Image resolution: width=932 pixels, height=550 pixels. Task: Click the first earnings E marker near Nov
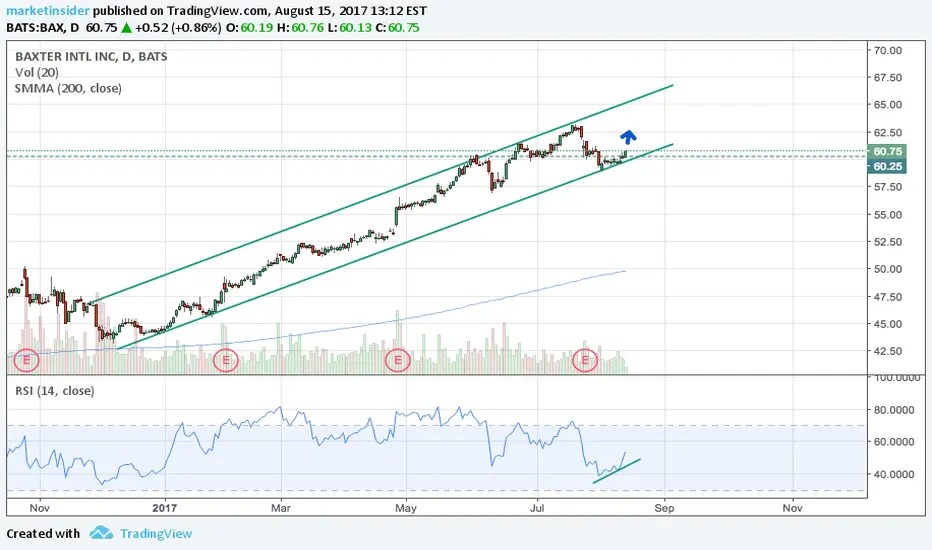[26, 360]
